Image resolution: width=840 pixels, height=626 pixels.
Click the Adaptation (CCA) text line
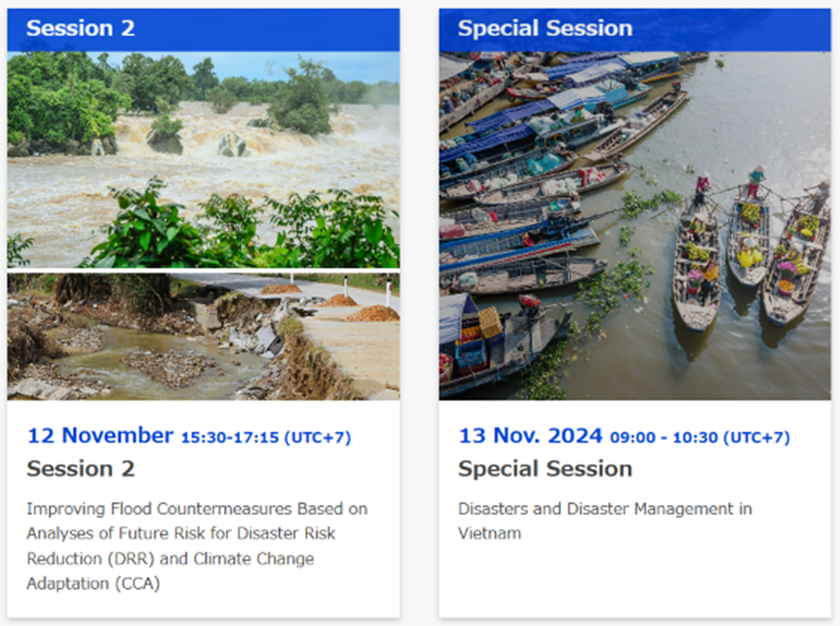[x=94, y=583]
